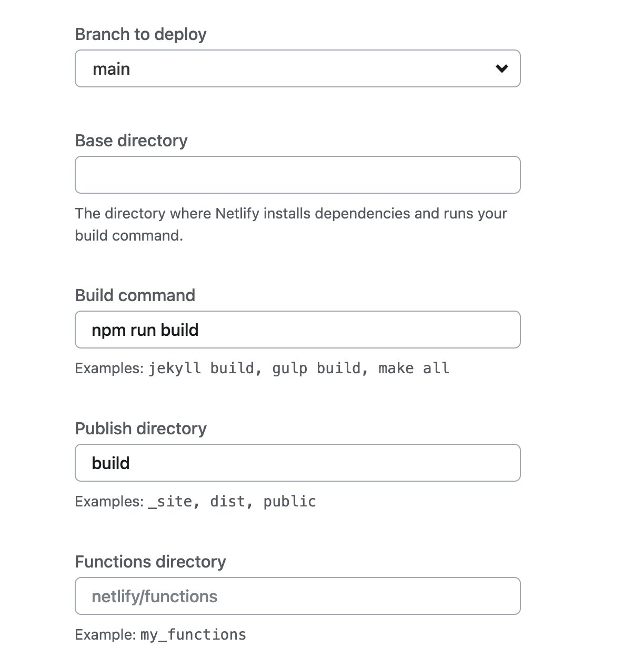The height and width of the screenshot is (657, 644).
Task: Focus the Functions directory input field
Action: coord(297,596)
